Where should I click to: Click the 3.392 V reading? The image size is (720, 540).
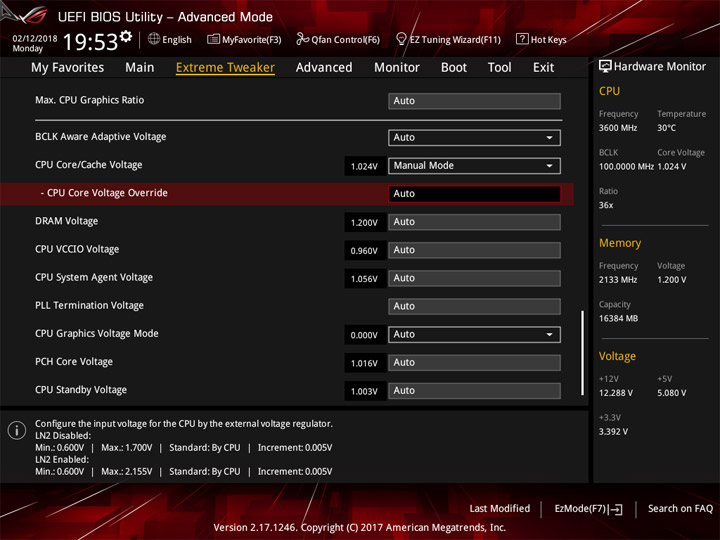coord(613,432)
